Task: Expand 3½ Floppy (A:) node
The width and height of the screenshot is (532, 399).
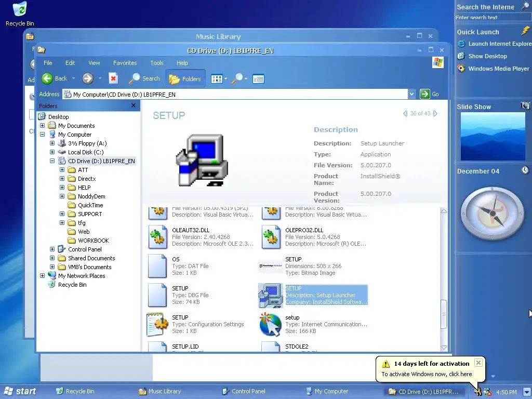Action: [x=52, y=143]
